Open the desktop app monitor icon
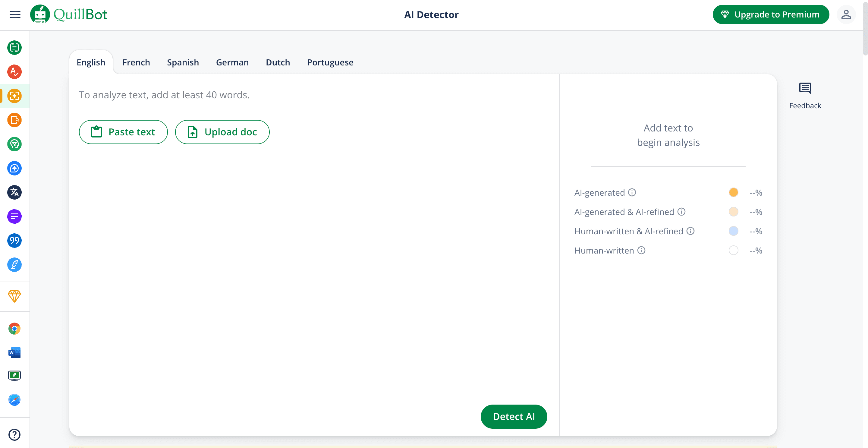The width and height of the screenshot is (868, 448). (x=14, y=376)
